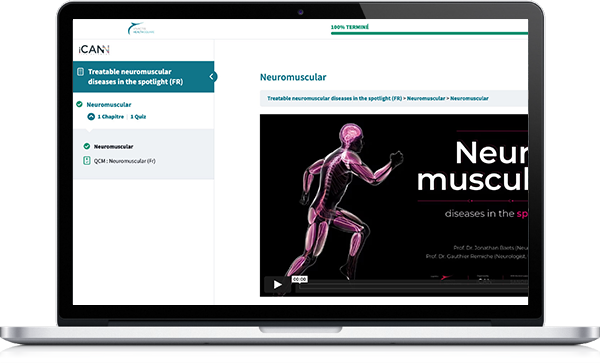Viewport: 600px width, 363px height.
Task: Click the middle Neuromuscular breadcrumb link
Action: coord(426,98)
